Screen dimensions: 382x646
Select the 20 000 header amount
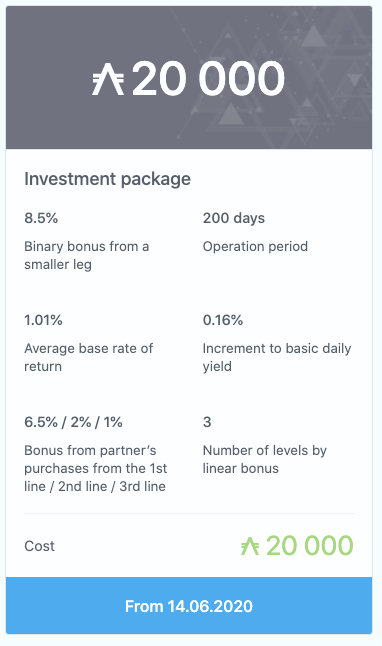coord(208,79)
